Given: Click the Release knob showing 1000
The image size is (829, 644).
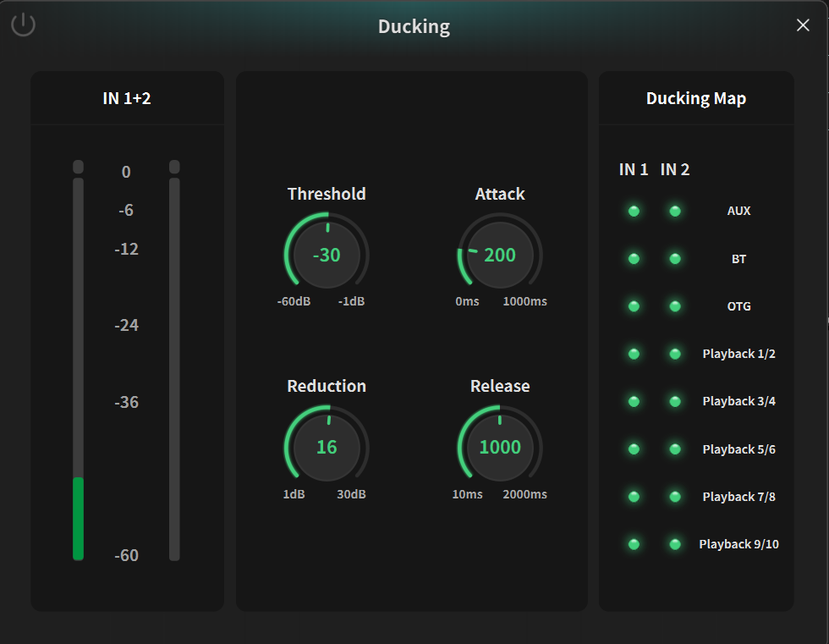Looking at the screenshot, I should (x=500, y=448).
